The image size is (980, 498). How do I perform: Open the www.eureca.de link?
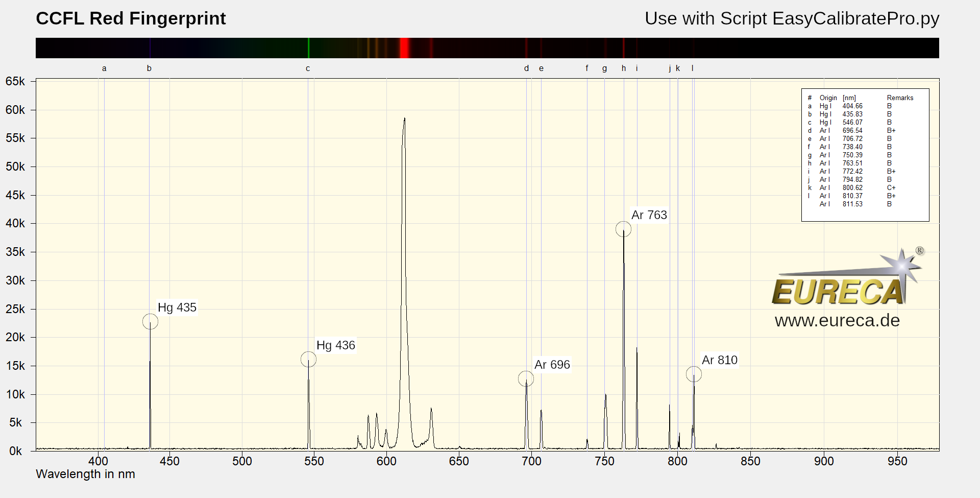coord(837,321)
